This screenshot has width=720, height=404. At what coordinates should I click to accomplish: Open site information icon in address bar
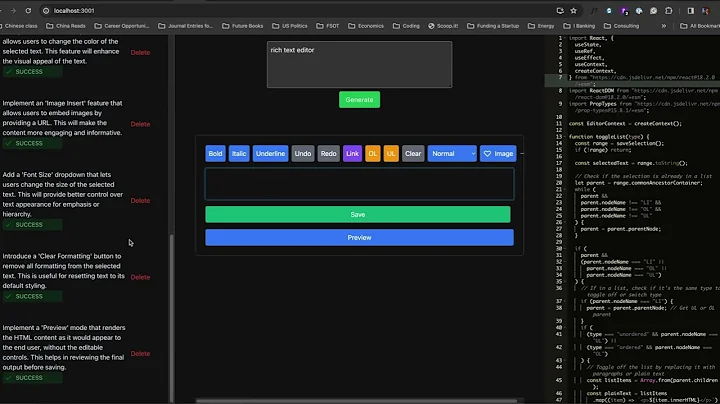coord(46,11)
